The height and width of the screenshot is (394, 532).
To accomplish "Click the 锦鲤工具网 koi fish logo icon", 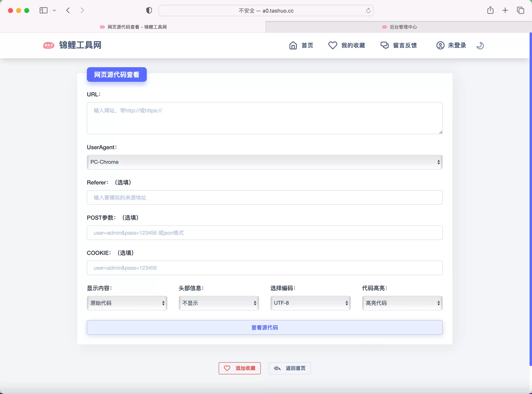I will click(49, 45).
